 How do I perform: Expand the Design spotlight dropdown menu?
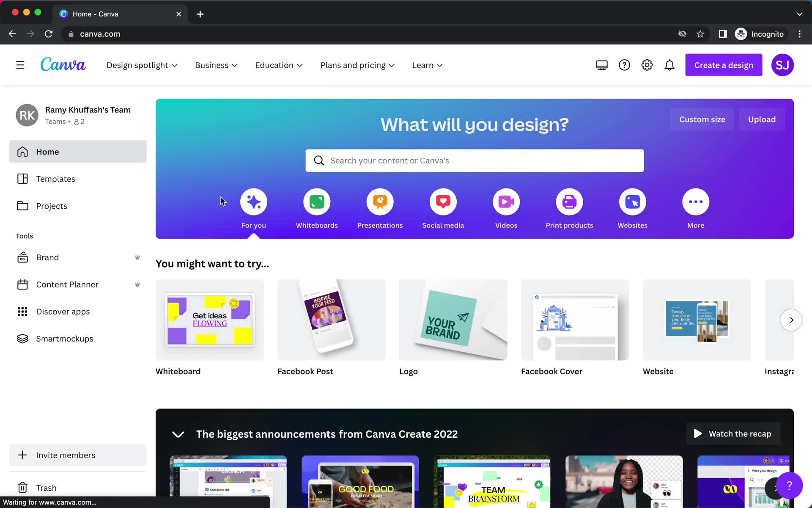tap(142, 65)
